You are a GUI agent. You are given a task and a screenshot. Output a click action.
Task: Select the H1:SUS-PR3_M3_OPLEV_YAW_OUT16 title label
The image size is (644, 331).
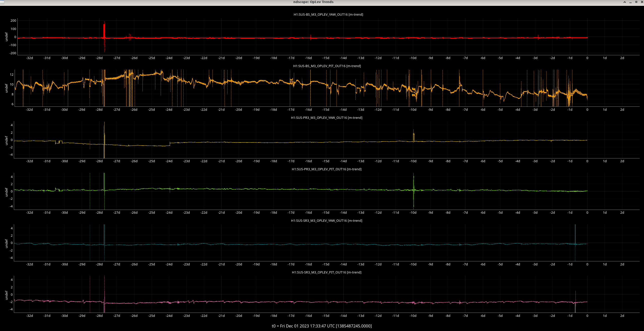pyautogui.click(x=326, y=118)
